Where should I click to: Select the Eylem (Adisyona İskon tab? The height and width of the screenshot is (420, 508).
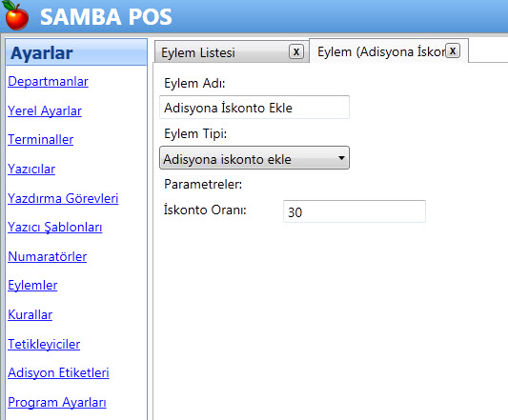pyautogui.click(x=381, y=51)
